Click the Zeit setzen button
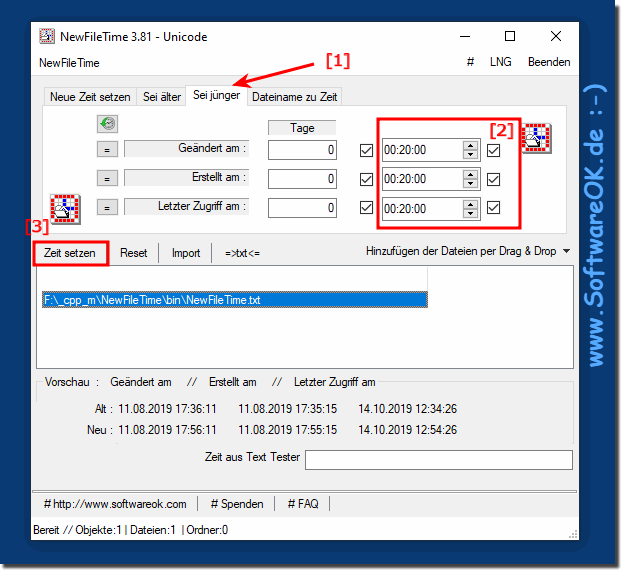The image size is (622, 571). (x=70, y=253)
